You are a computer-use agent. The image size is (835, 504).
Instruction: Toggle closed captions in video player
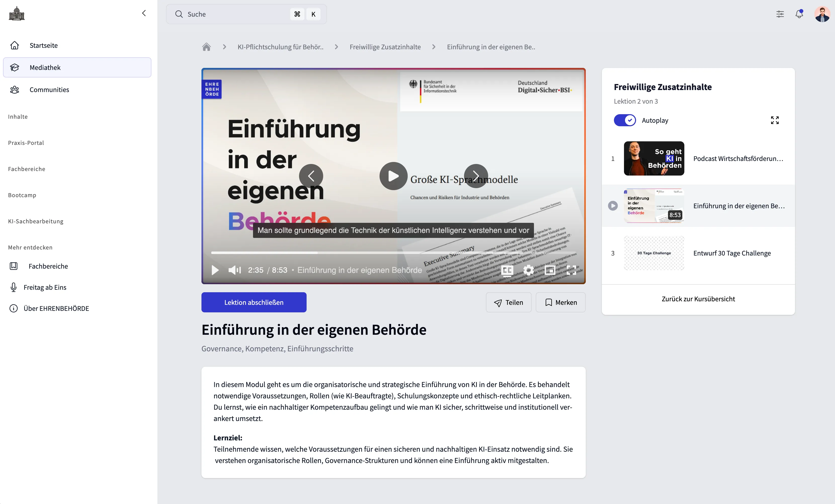click(507, 270)
